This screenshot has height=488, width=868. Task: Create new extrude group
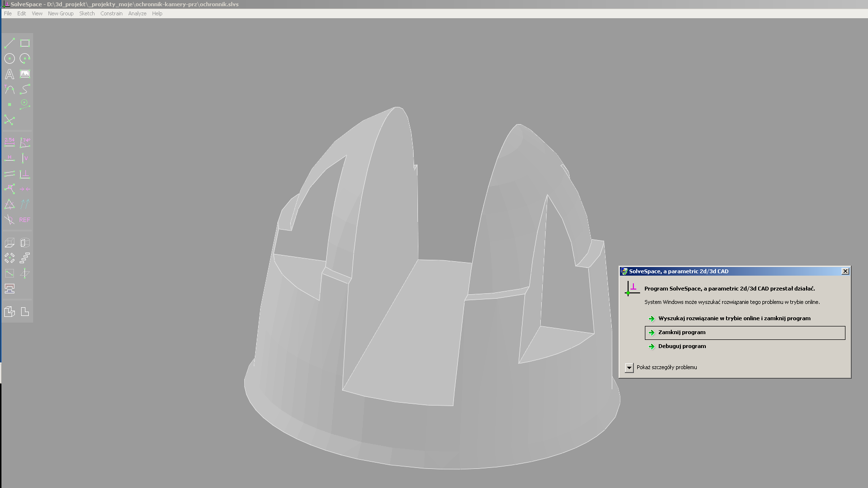coord(10,243)
